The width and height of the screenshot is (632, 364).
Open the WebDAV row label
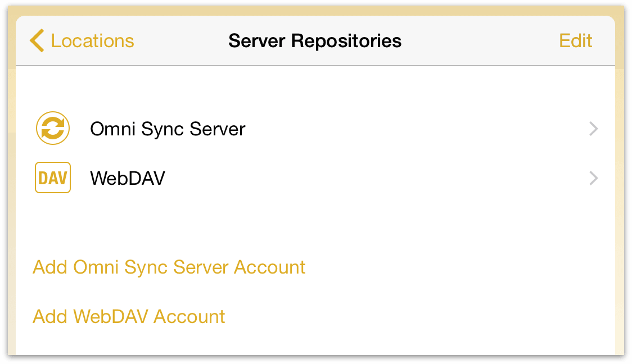pos(128,178)
